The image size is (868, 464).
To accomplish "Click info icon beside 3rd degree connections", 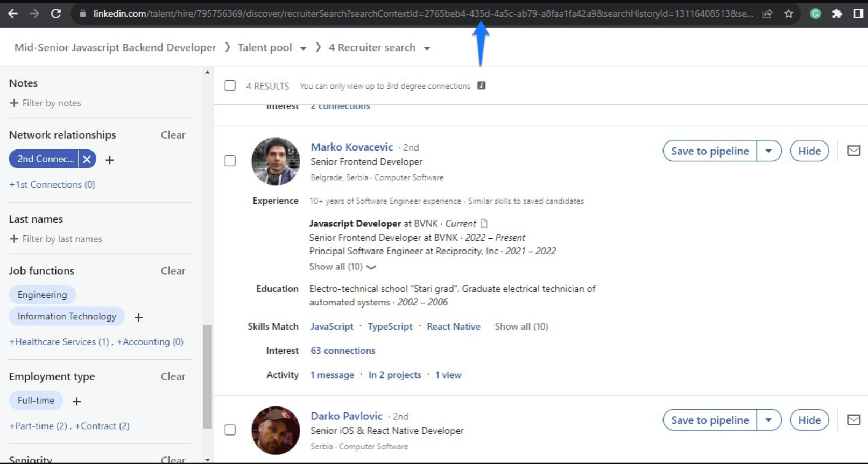I will (482, 86).
